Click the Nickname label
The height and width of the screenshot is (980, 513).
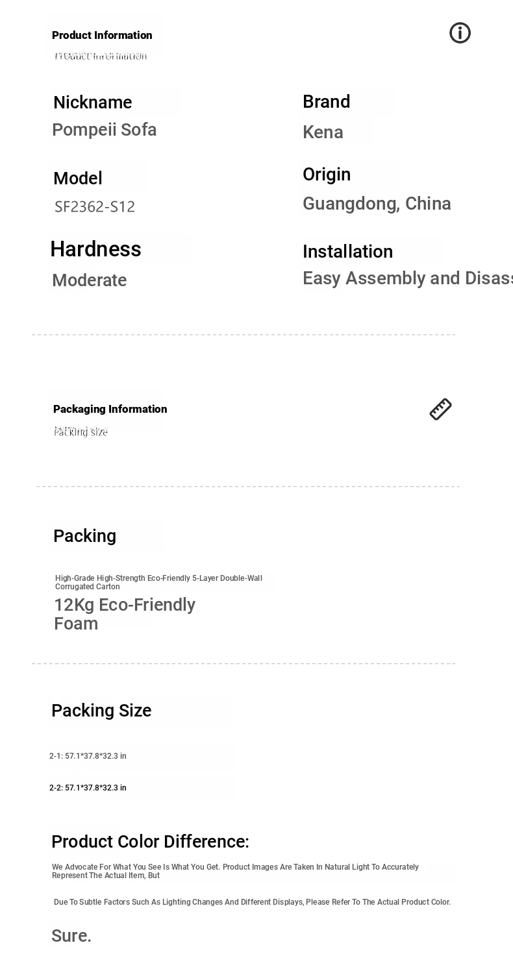[93, 103]
